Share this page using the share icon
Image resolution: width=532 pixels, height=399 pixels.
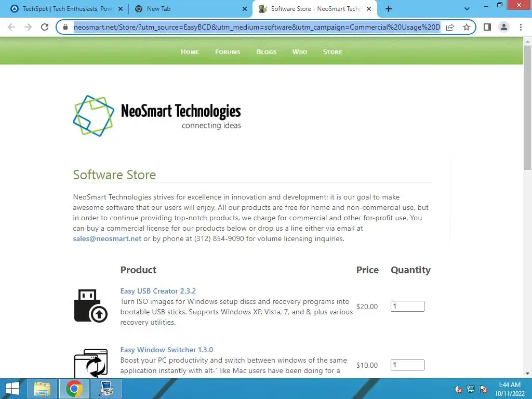tap(450, 27)
